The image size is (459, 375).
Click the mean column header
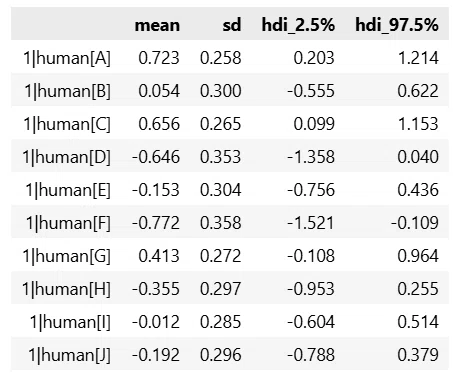tap(157, 25)
